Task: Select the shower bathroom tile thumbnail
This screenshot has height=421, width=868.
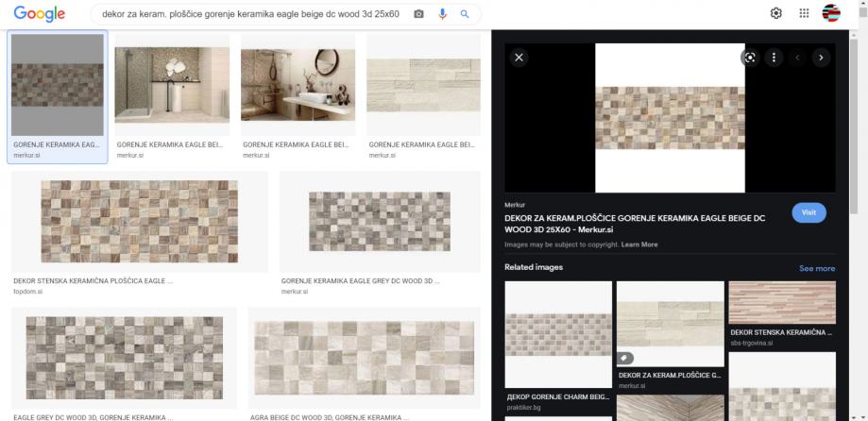Action: 171,85
